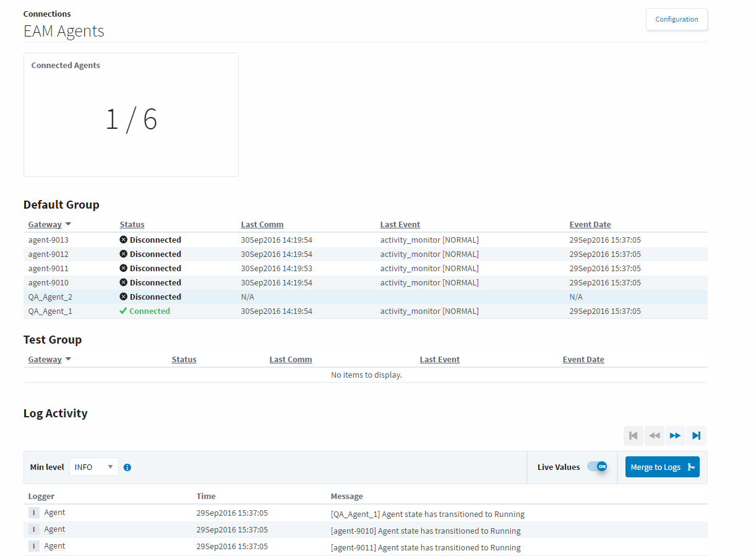Click the green connected checkmark for QA_Agent_1
The image size is (756, 556).
point(123,311)
